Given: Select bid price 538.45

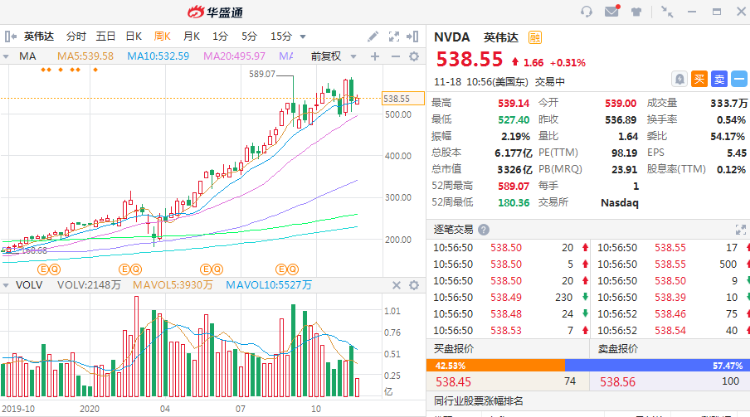Looking at the screenshot, I should click(x=453, y=382).
